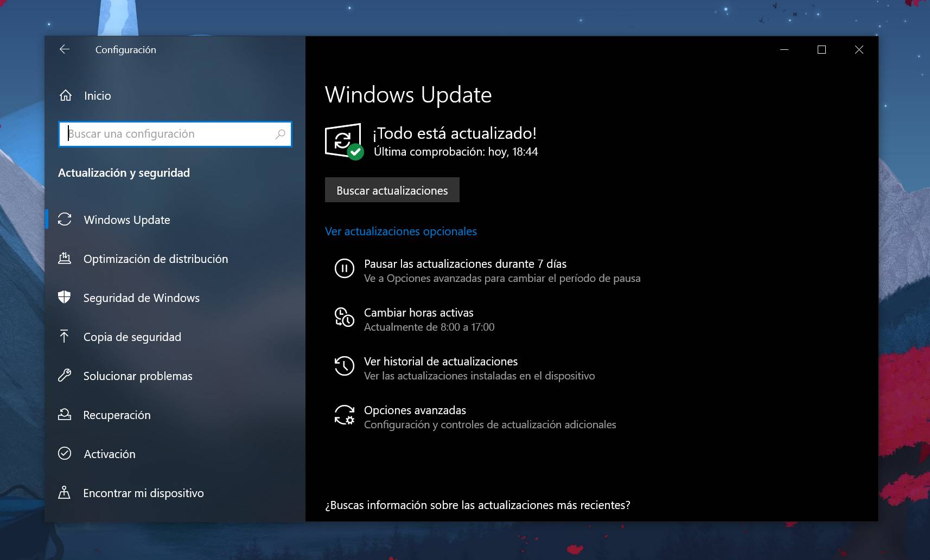Click 'Ve a Opciones avanzadas para cambiar' text
Image resolution: width=930 pixels, height=560 pixels.
[502, 278]
